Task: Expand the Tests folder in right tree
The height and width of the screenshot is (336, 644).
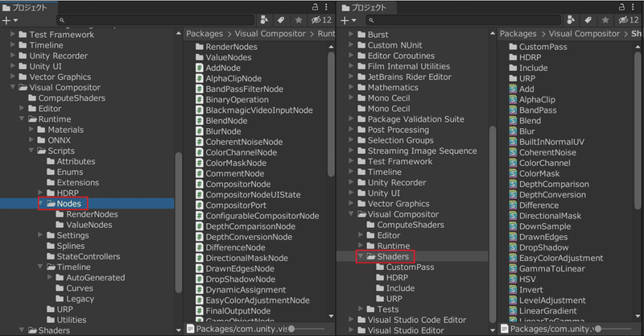Action: click(x=361, y=309)
